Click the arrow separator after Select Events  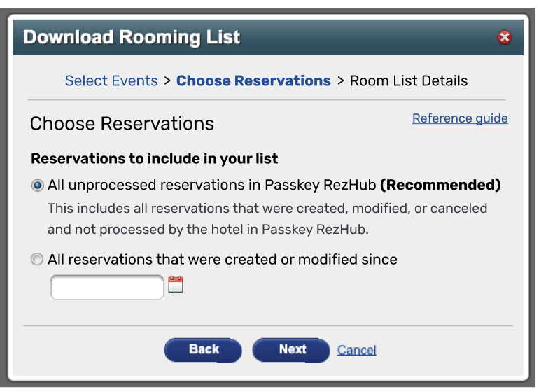(x=167, y=80)
